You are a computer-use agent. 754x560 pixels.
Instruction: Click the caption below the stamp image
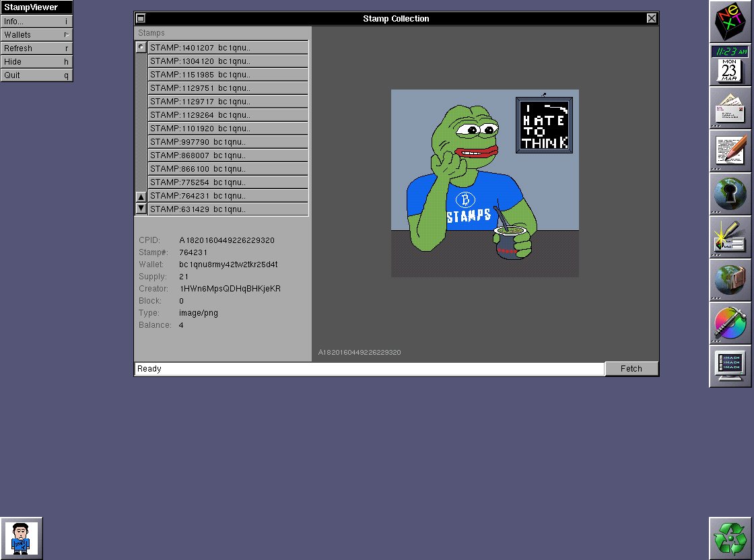click(359, 352)
